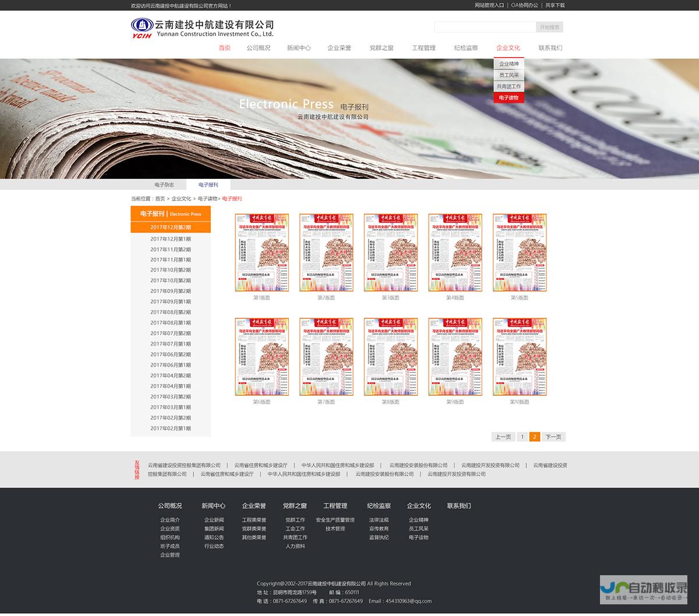Go to next page with 下一页
The image size is (699, 616).
[x=554, y=437]
